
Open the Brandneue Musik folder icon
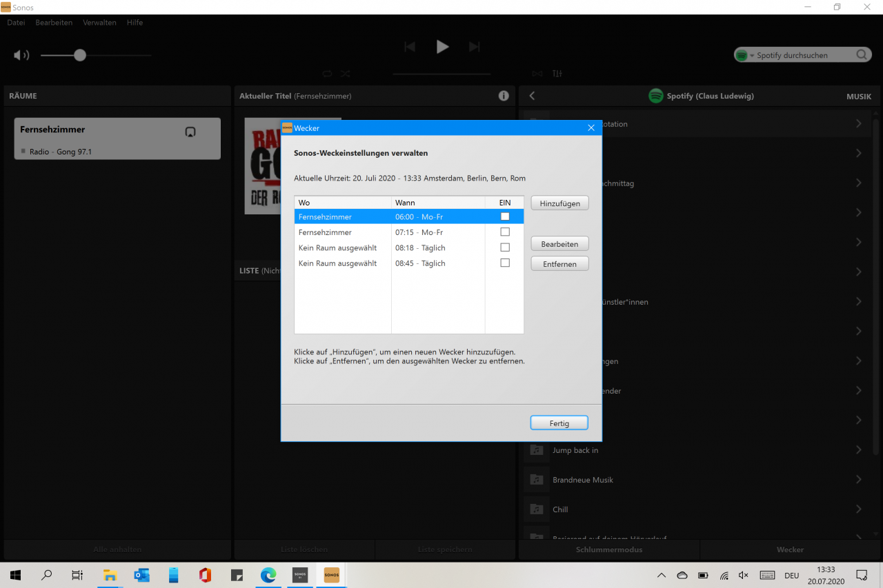point(536,480)
